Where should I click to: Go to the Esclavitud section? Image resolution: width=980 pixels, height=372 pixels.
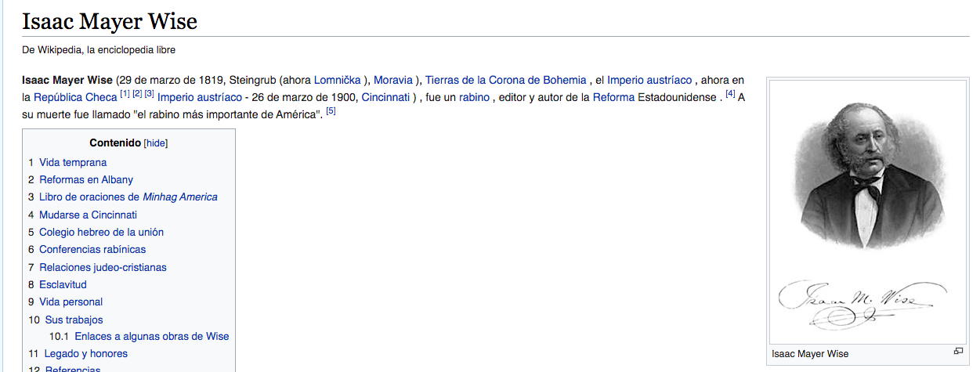tap(63, 284)
